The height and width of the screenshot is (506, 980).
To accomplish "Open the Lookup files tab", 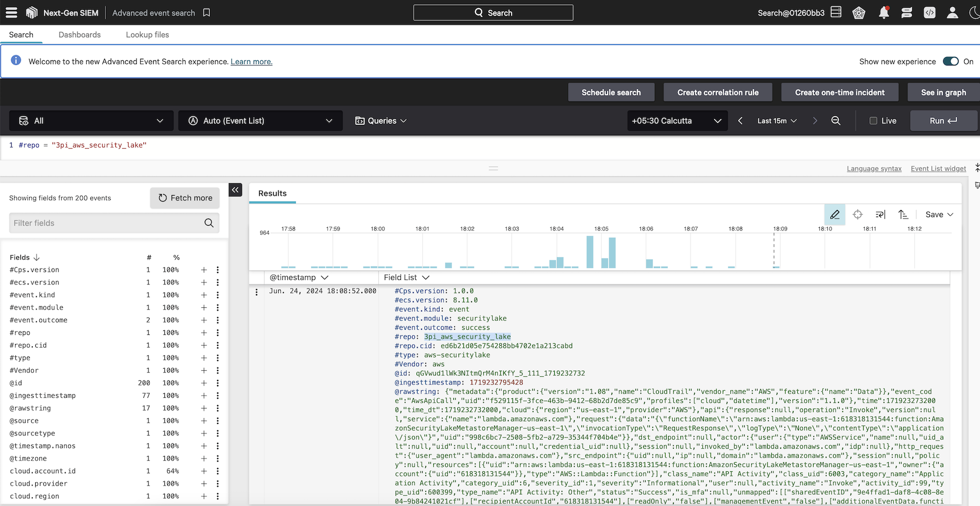I will tap(148, 35).
